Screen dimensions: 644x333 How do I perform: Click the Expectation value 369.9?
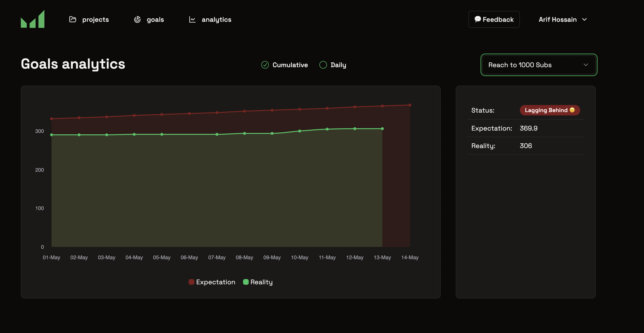(x=528, y=128)
